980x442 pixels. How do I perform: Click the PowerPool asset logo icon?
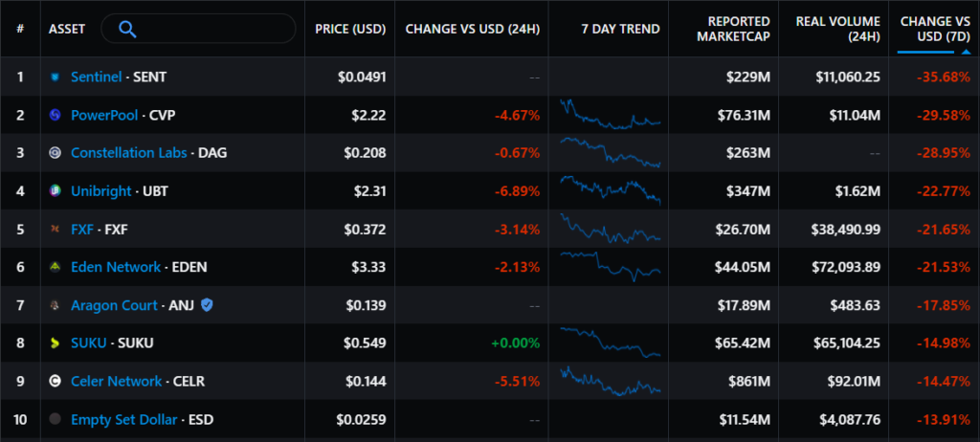pos(56,115)
